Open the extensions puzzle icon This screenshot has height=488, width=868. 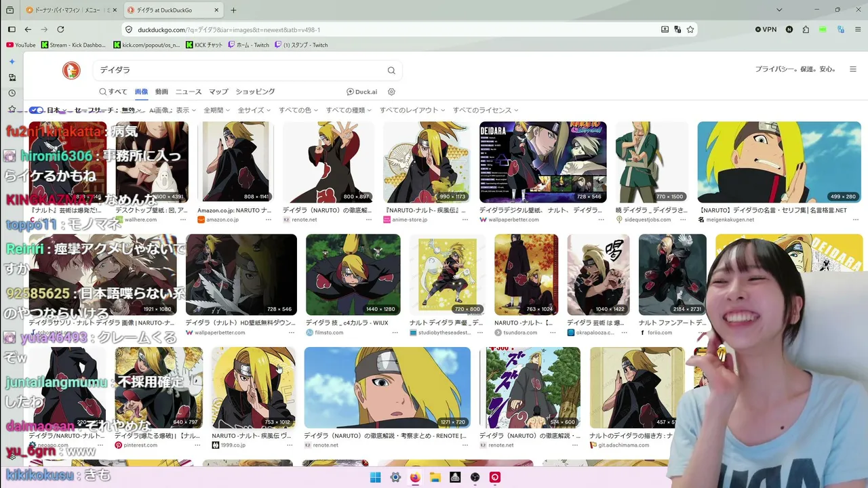click(806, 30)
